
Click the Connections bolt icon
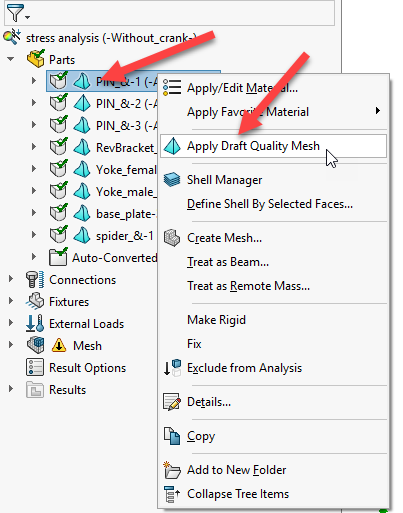(x=35, y=279)
